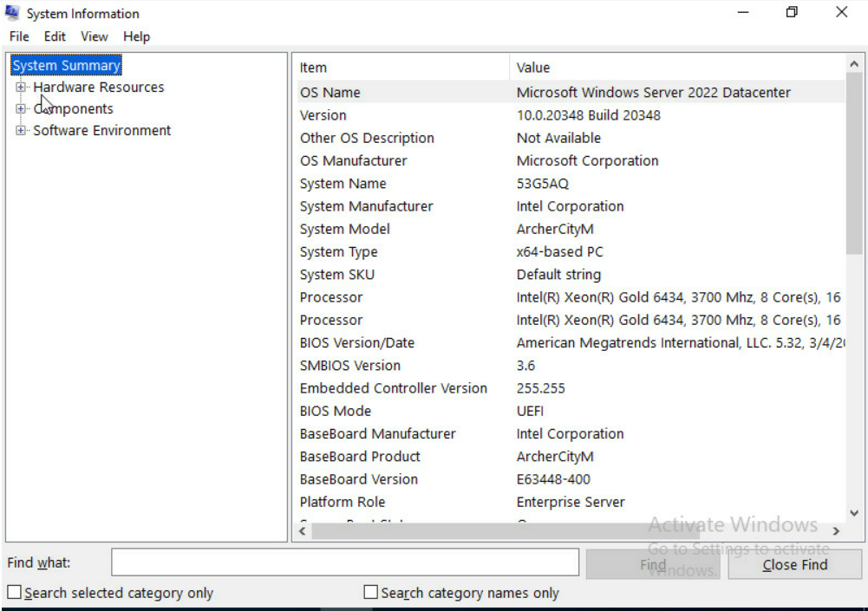Focus the Find what text field
The height and width of the screenshot is (611, 868).
[x=345, y=562]
